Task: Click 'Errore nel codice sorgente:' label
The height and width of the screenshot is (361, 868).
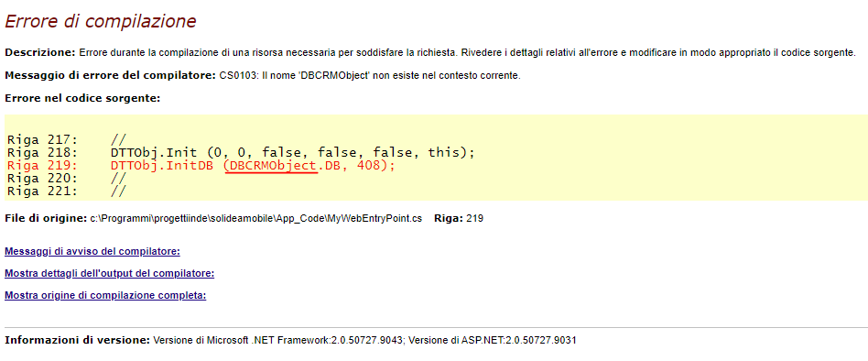Action: 82,99
